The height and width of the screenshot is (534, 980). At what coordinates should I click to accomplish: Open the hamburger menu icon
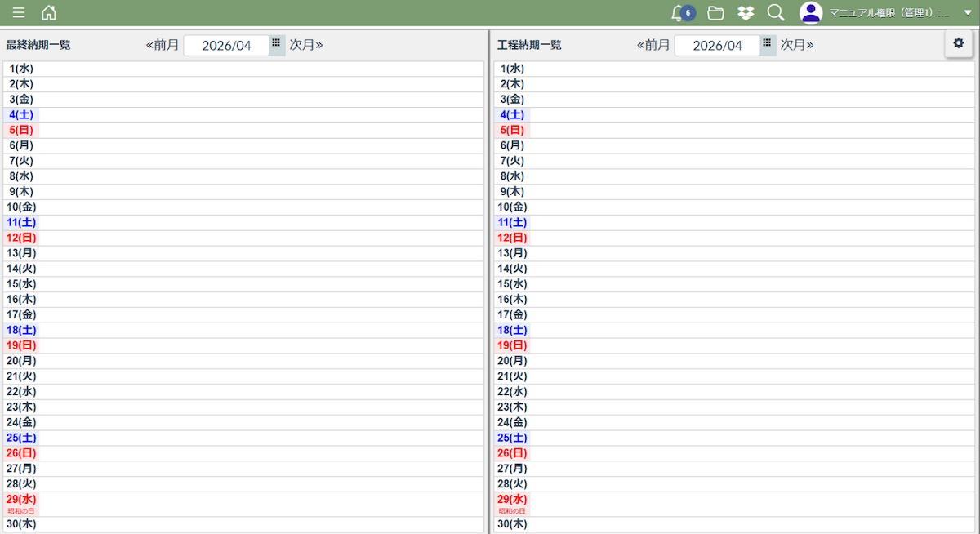coord(18,13)
